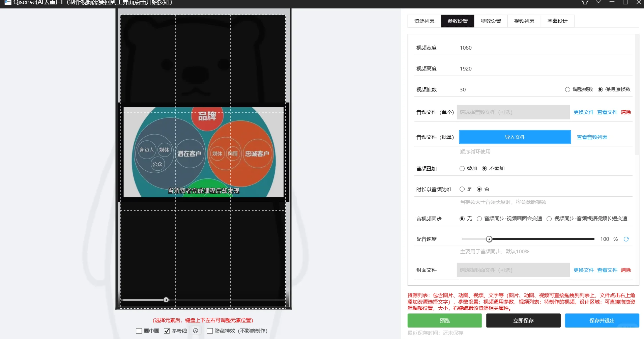Open the title bar dropdown chevron
This screenshot has height=339, width=644.
point(598,3)
